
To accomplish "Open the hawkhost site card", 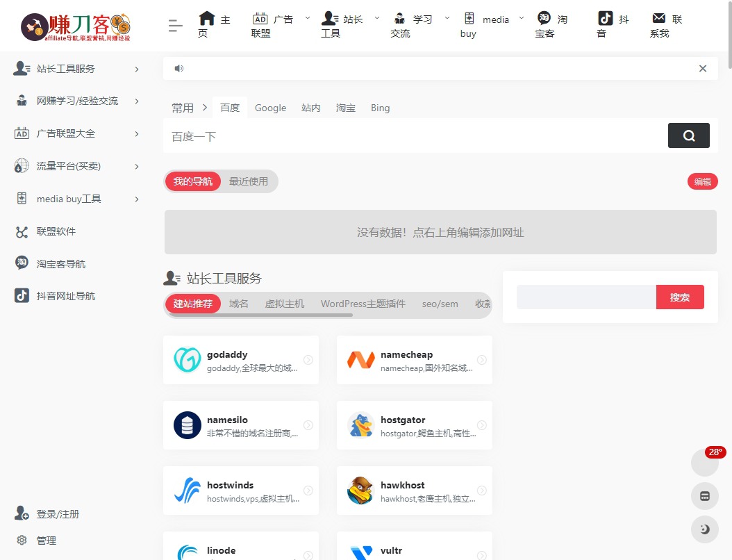I will click(415, 491).
